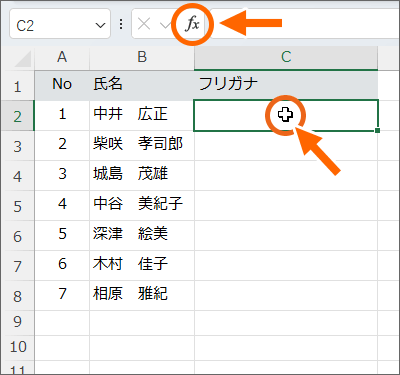Viewport: 400px width, 375px height.
Task: Select the cell containing 中井 広正
Action: coord(142,116)
